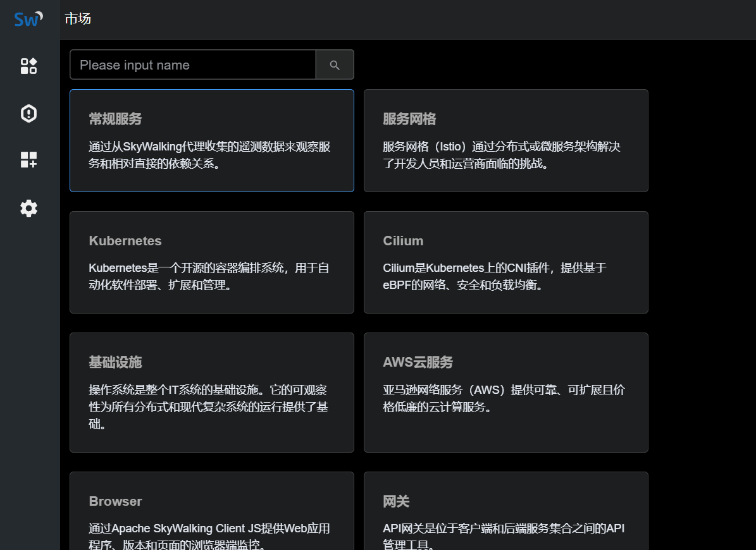This screenshot has width=756, height=550.
Task: Click the 服务网格 Istio description text
Action: pos(502,155)
